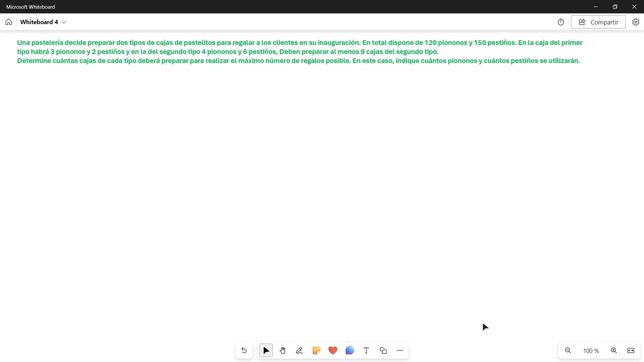The image size is (644, 362).
Task: Activate the hand pan tool
Action: point(283,351)
